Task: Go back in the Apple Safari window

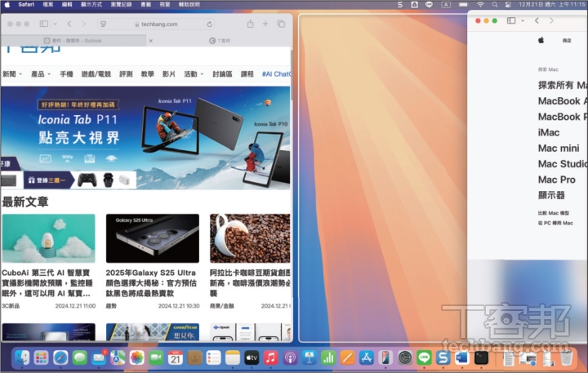Action: coord(537,20)
